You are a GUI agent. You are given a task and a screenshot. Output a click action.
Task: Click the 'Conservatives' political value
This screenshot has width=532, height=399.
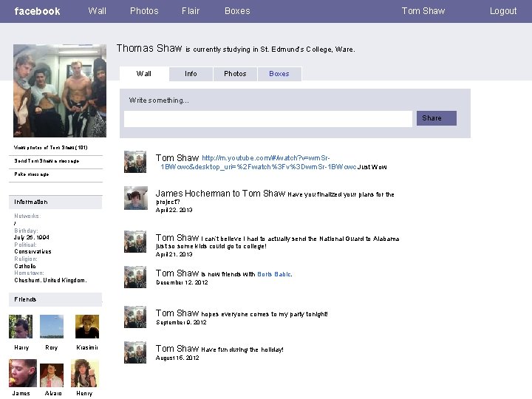tap(33, 251)
